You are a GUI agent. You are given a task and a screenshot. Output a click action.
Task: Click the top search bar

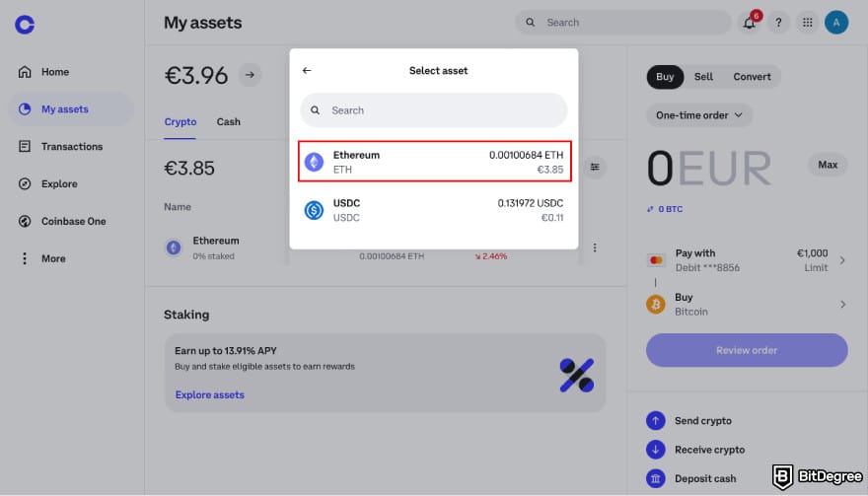coord(622,23)
